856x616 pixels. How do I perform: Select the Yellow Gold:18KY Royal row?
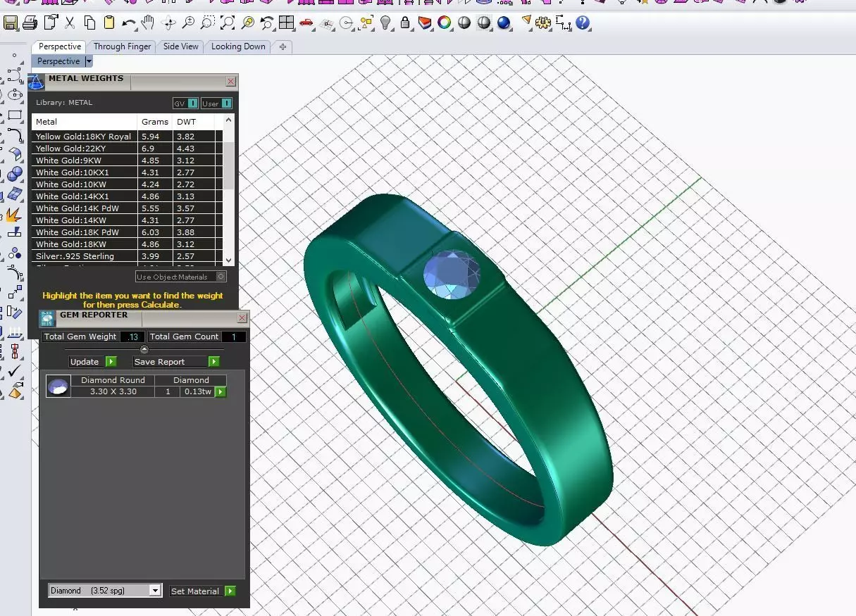[126, 137]
